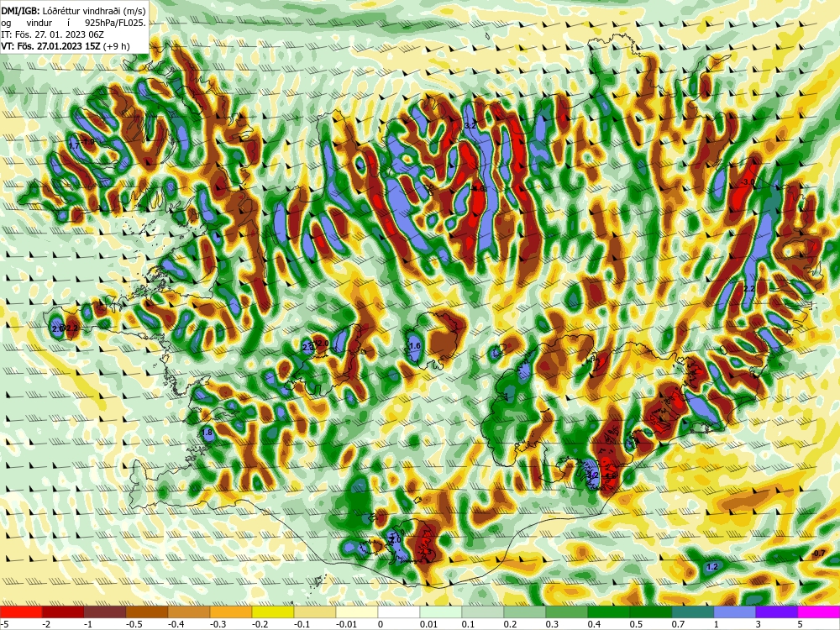840x630 pixels.
Task: Click the '1.8' value label on the map
Action: pyautogui.click(x=207, y=433)
